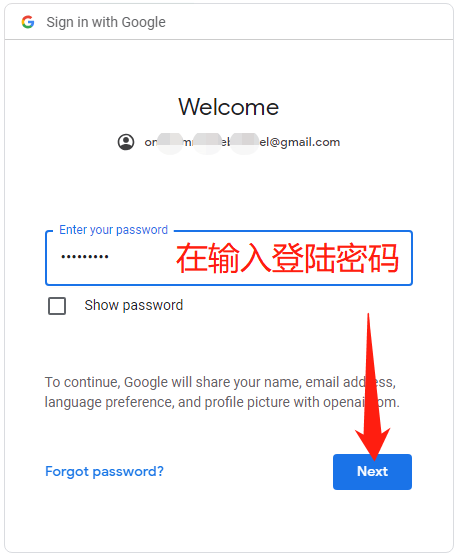457x555 pixels.
Task: Click the Show password label text
Action: (133, 305)
